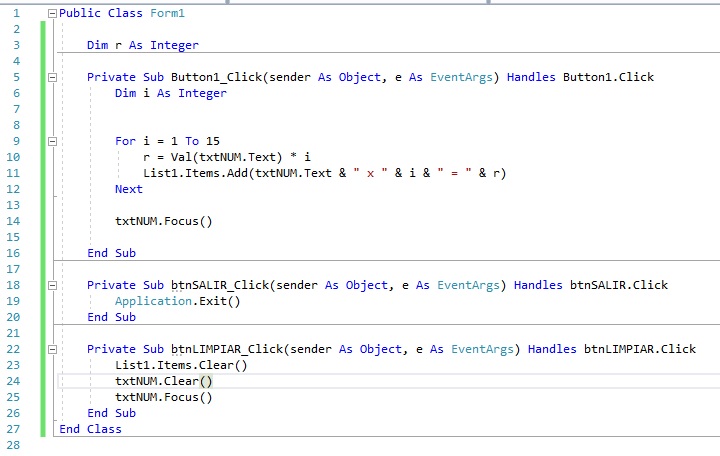Click Handles Button1.Click event text

click(580, 77)
